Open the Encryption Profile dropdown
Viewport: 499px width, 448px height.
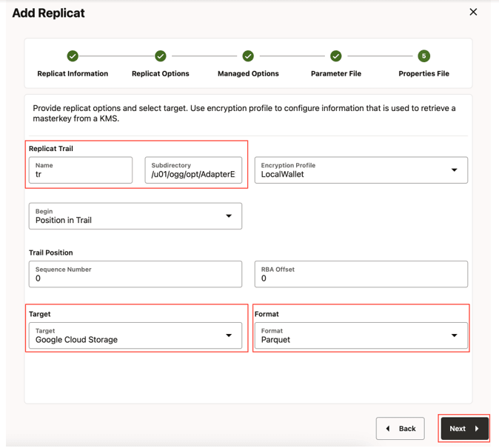(361, 170)
